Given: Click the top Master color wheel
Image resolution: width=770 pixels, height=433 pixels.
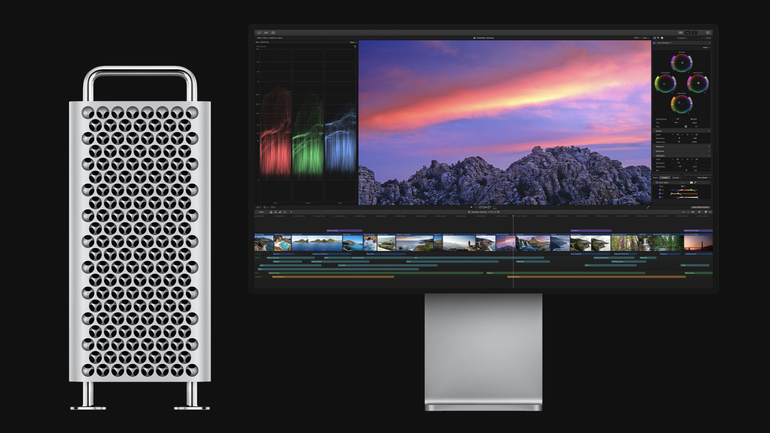Looking at the screenshot, I should coord(682,62).
